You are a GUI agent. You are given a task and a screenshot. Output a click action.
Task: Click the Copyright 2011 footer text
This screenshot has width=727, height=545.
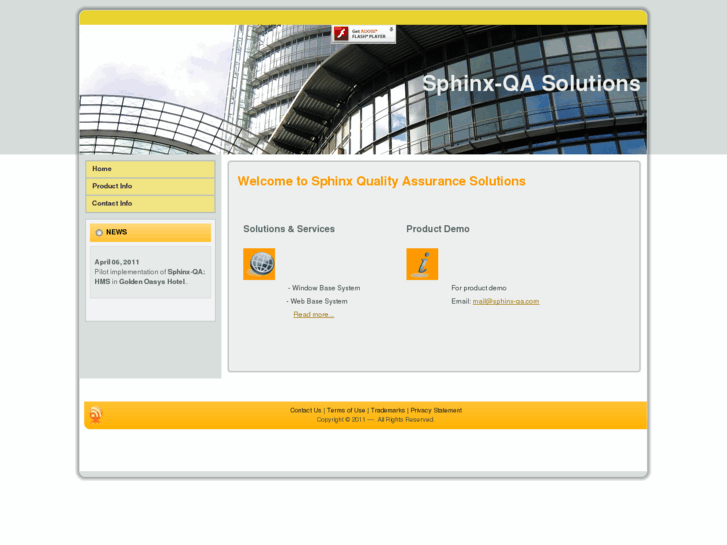click(x=376, y=419)
